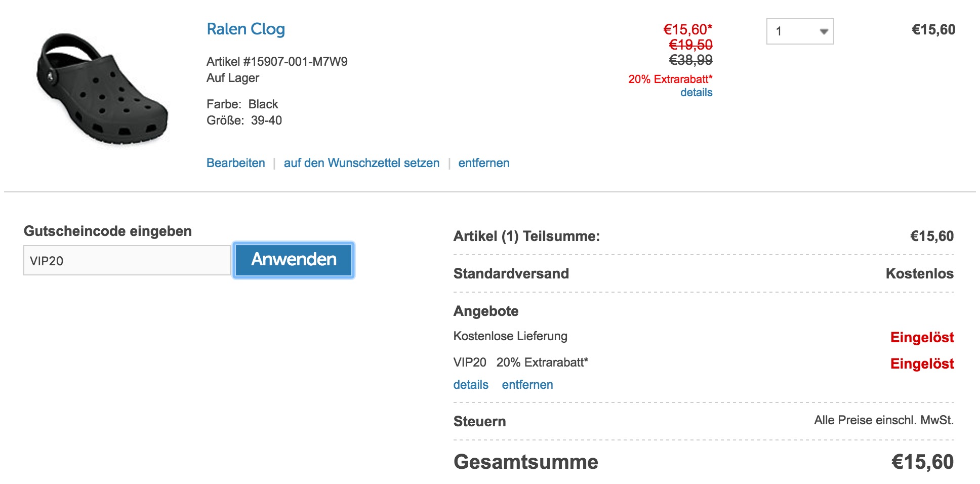Open the quantity dropdown
This screenshot has height=484, width=980.
click(x=800, y=31)
